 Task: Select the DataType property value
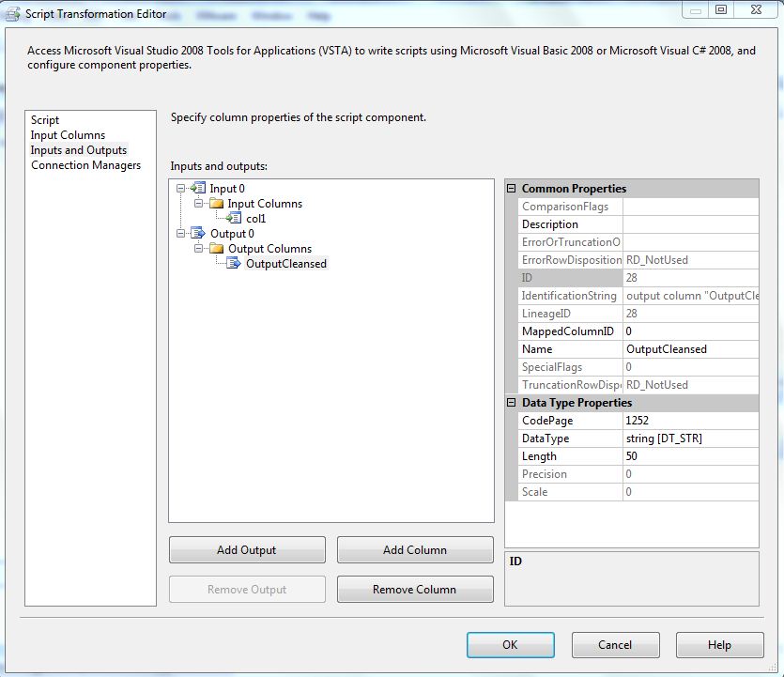[x=690, y=439]
